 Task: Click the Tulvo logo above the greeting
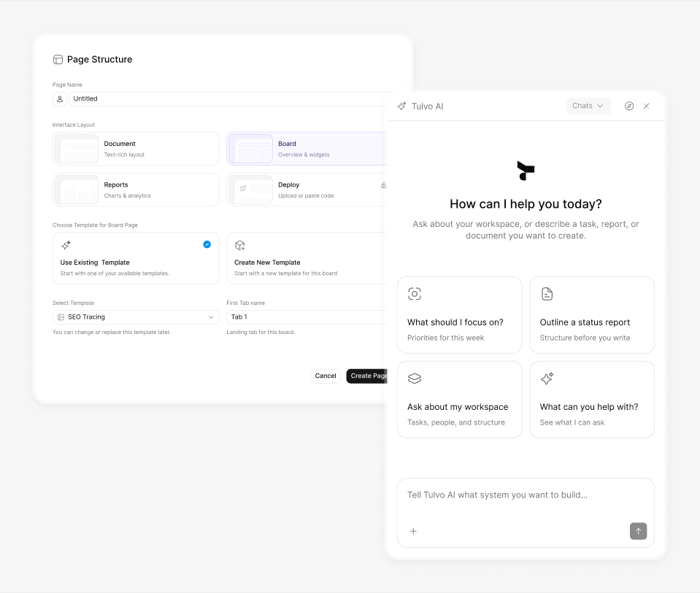point(526,171)
